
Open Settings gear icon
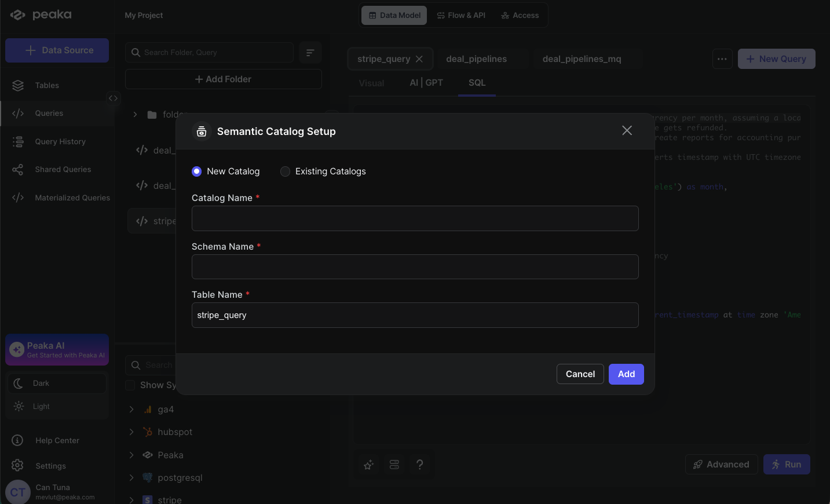coord(18,466)
